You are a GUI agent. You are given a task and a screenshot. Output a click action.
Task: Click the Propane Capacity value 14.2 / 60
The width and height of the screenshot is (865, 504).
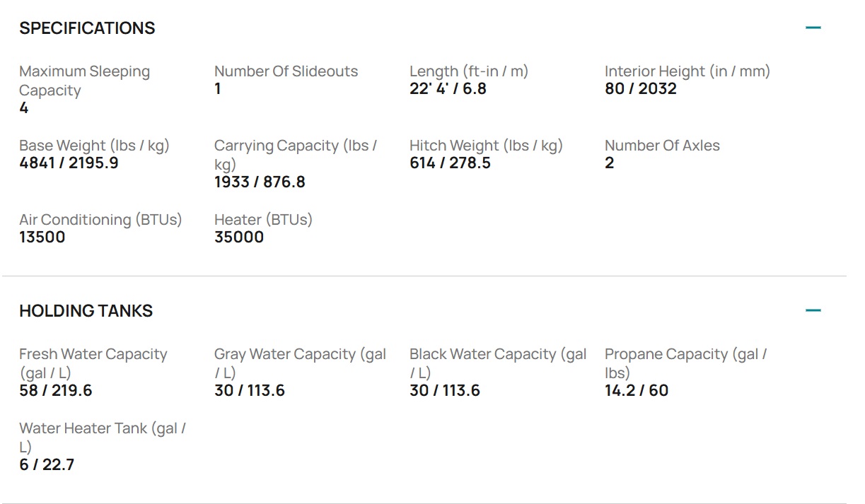[x=637, y=391]
